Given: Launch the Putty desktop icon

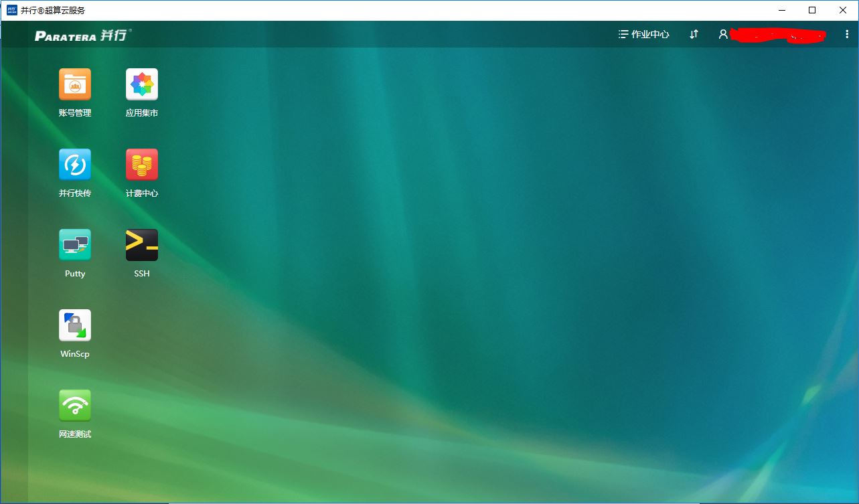Looking at the screenshot, I should 75,246.
